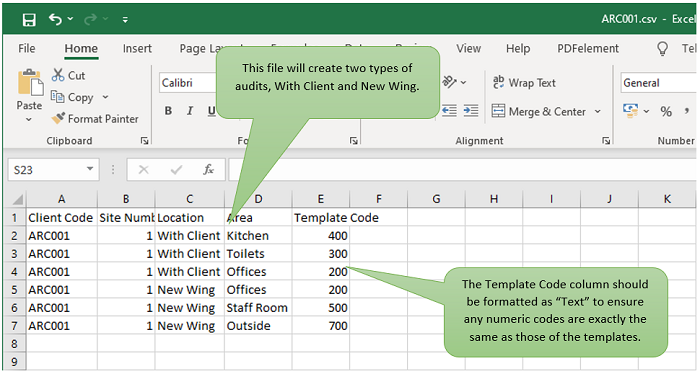
Task: Click the formula bar Cancel X icon
Action: (143, 170)
